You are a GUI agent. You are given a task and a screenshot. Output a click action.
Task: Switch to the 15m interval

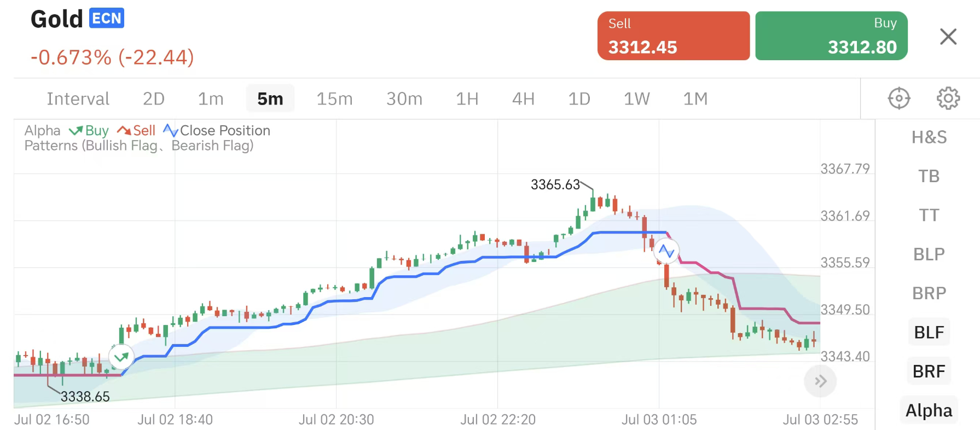coord(334,99)
